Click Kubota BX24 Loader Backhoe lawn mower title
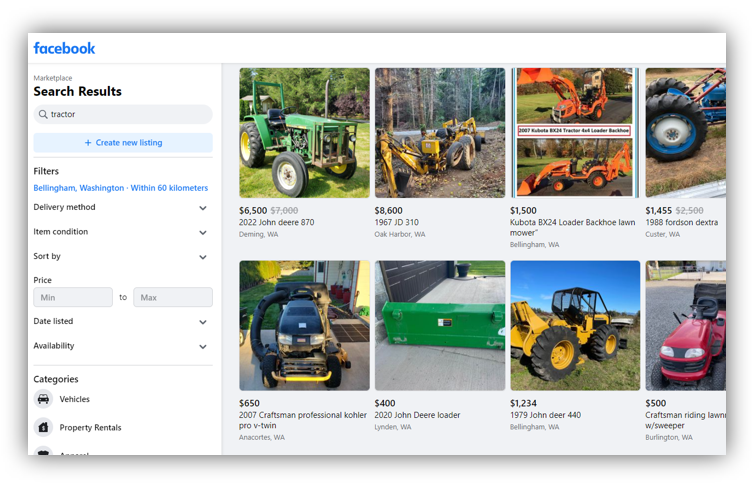Image resolution: width=752 pixels, height=485 pixels. tap(573, 228)
